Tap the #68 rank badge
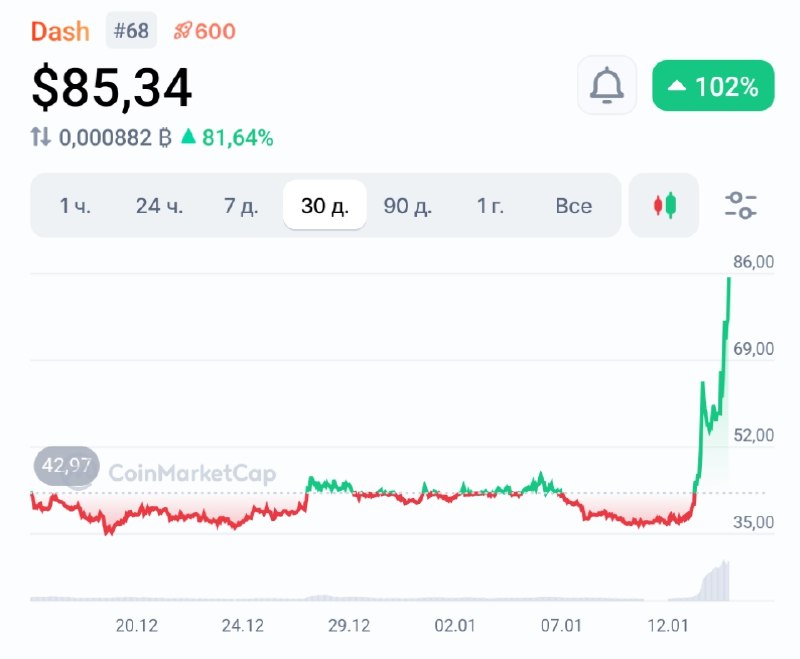The width and height of the screenshot is (800, 659). (131, 31)
